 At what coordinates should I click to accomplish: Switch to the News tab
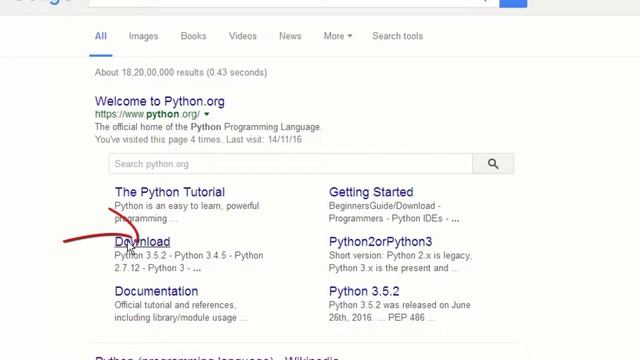(290, 36)
